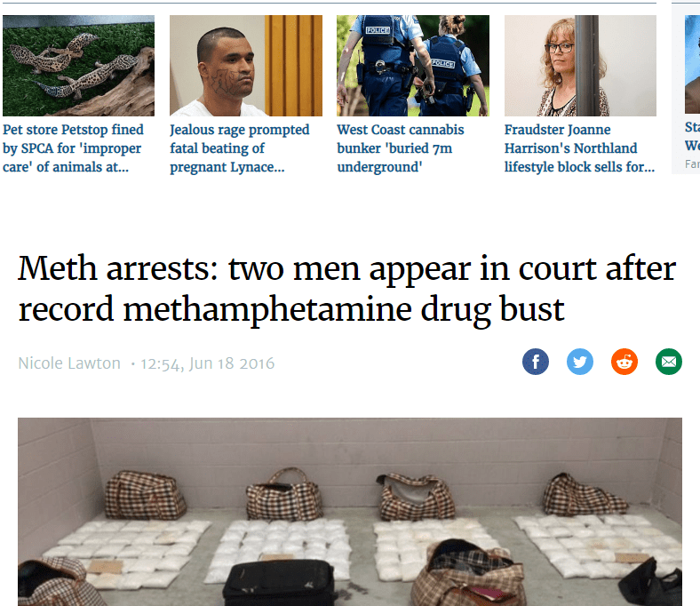Viewport: 700px width, 606px height.
Task: Click the man in court thumbnail
Action: [x=246, y=66]
